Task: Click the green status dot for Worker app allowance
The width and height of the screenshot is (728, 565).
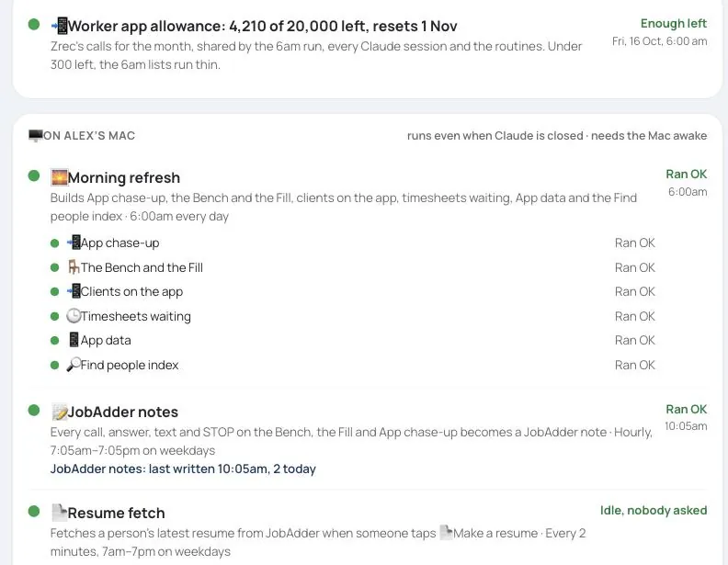Action: tap(34, 24)
